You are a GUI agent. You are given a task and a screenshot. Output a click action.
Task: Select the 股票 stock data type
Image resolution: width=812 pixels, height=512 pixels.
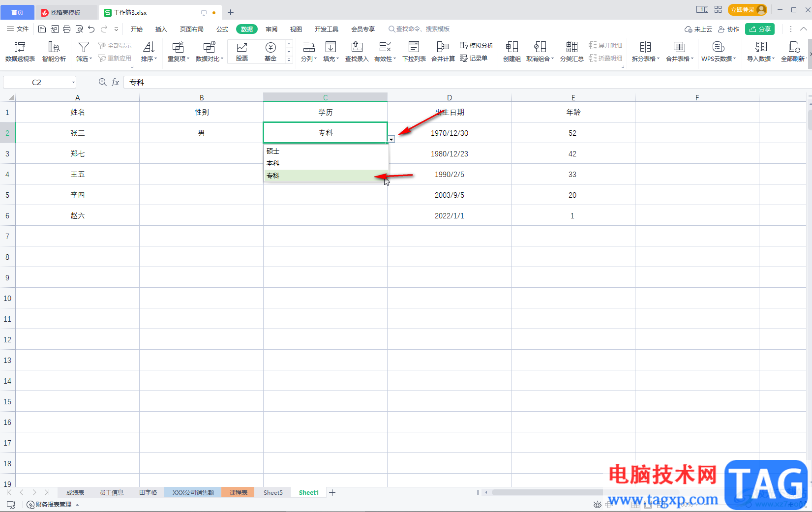point(242,52)
